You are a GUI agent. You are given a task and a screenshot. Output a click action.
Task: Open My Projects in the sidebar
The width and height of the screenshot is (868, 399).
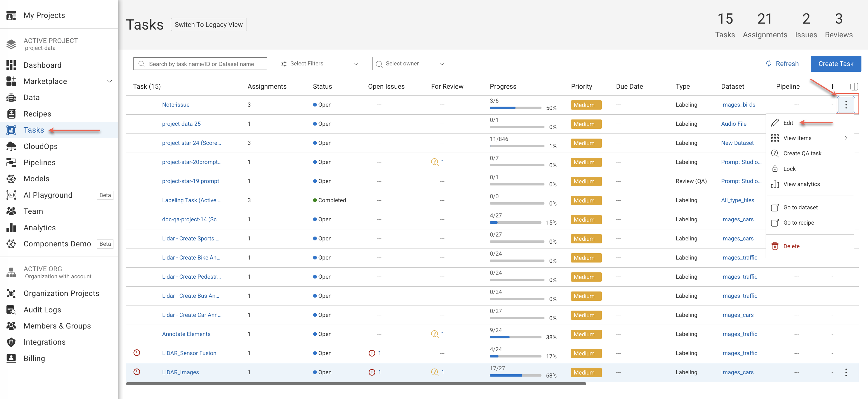click(44, 15)
